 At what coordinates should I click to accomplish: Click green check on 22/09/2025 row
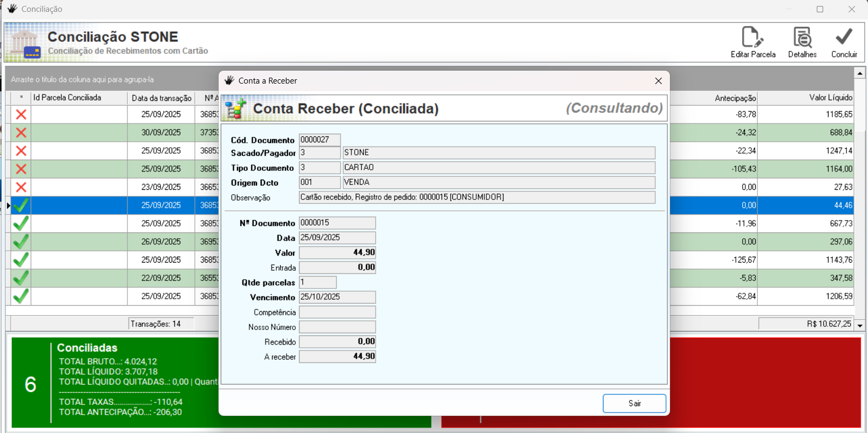[x=21, y=278]
